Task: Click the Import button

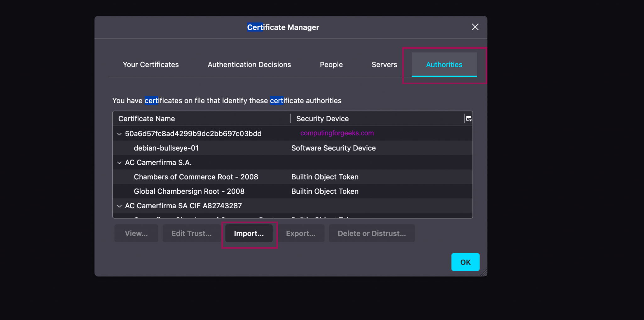Action: point(248,233)
